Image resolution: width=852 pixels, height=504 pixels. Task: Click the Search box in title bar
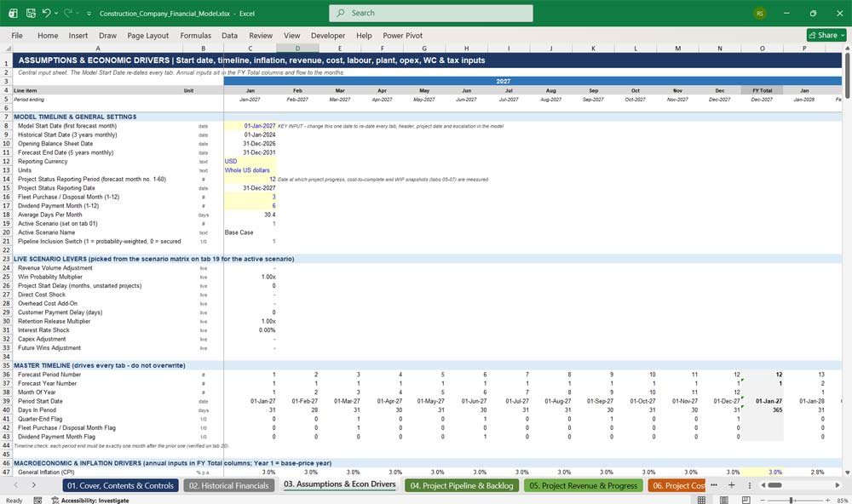(431, 13)
